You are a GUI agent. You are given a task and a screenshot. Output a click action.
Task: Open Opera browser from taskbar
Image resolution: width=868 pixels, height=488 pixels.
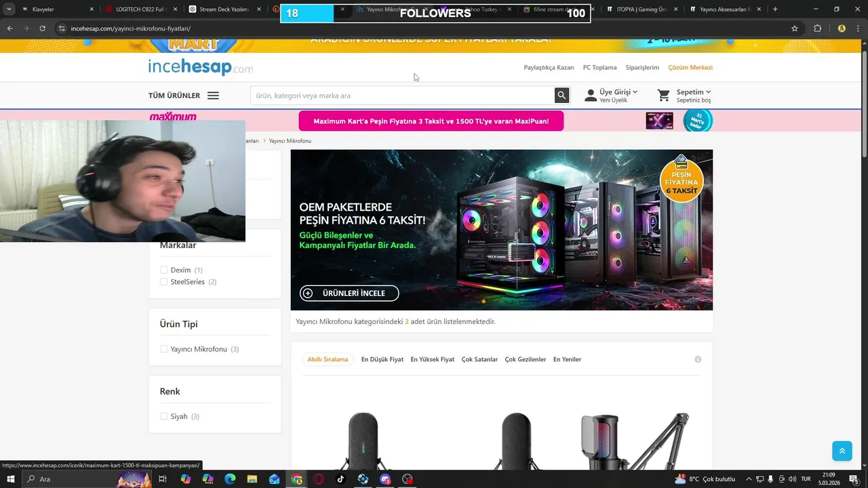point(318,479)
